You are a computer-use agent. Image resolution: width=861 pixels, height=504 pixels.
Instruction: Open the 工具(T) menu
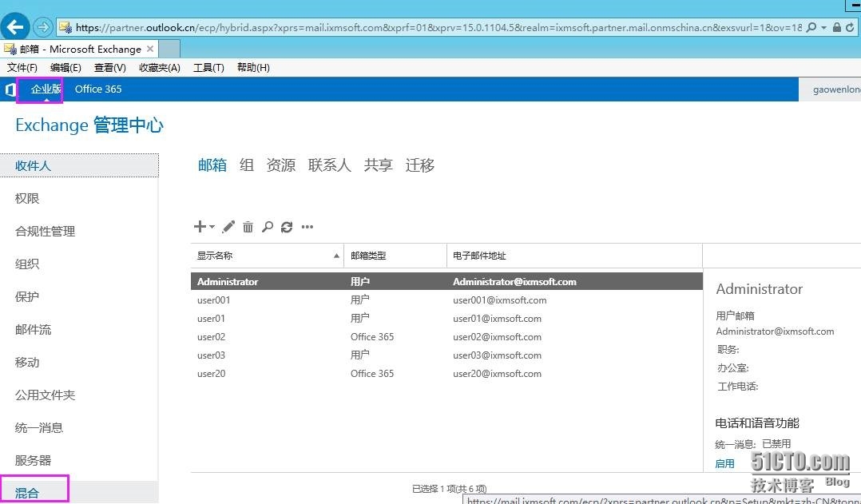(x=208, y=68)
